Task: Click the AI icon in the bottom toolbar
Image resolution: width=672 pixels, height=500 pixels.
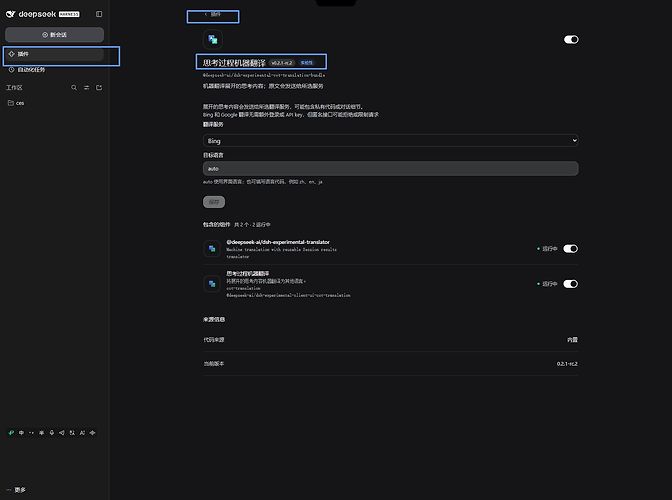Action: pos(82,433)
